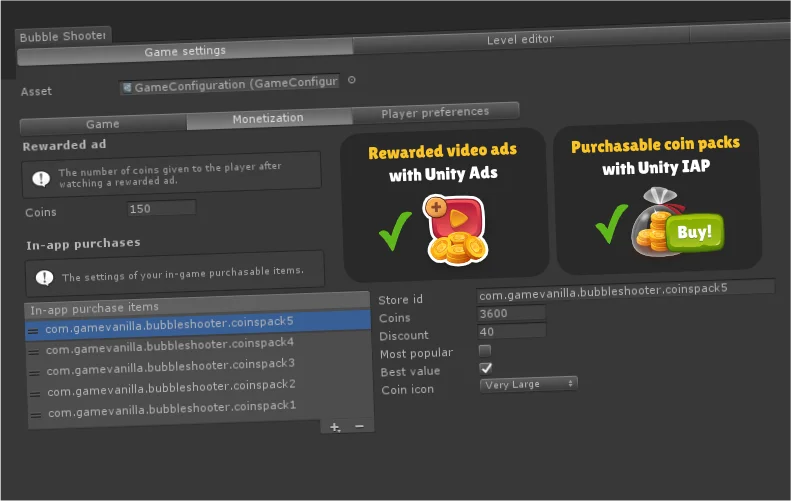Grab the coinspack2 row drag handle

35,394
